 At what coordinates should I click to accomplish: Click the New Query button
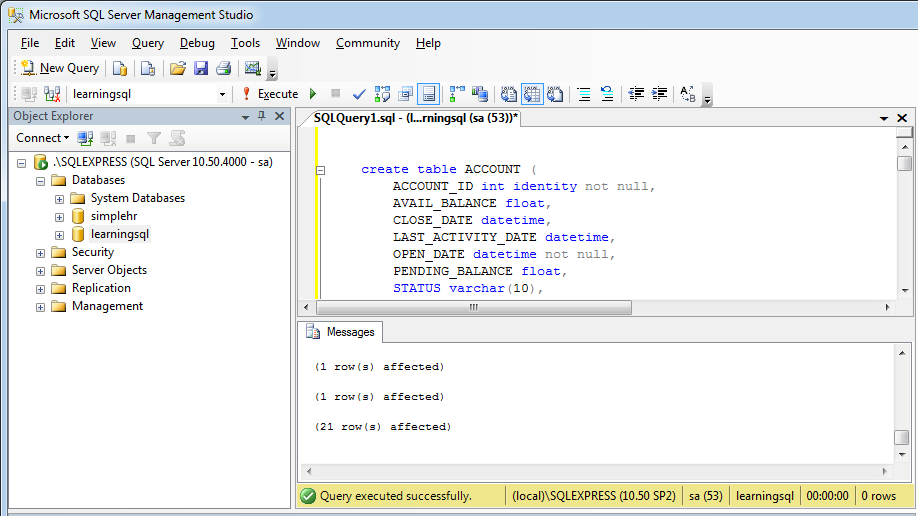tap(60, 68)
